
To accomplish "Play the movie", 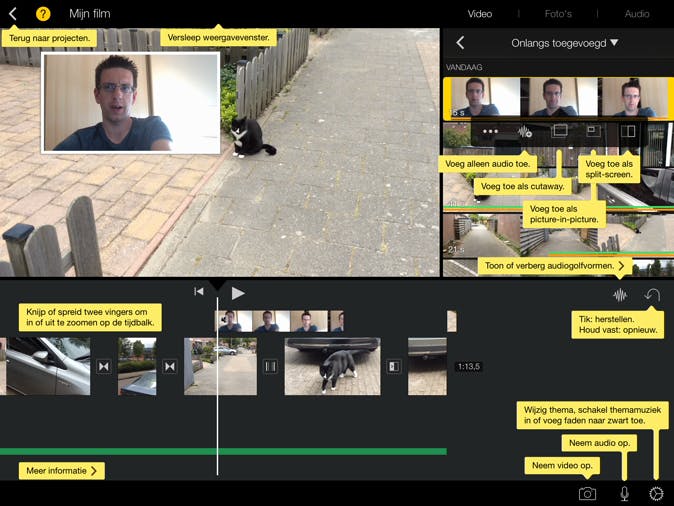I will click(238, 293).
